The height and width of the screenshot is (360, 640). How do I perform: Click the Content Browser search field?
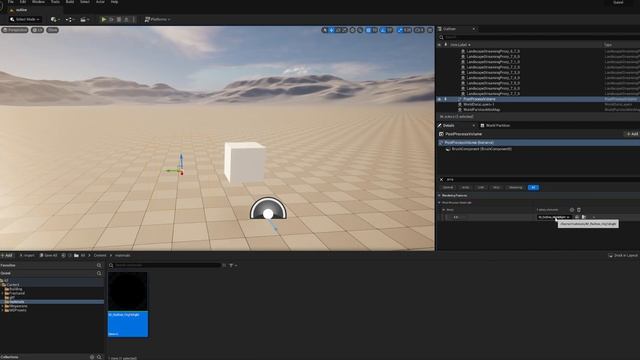167,265
